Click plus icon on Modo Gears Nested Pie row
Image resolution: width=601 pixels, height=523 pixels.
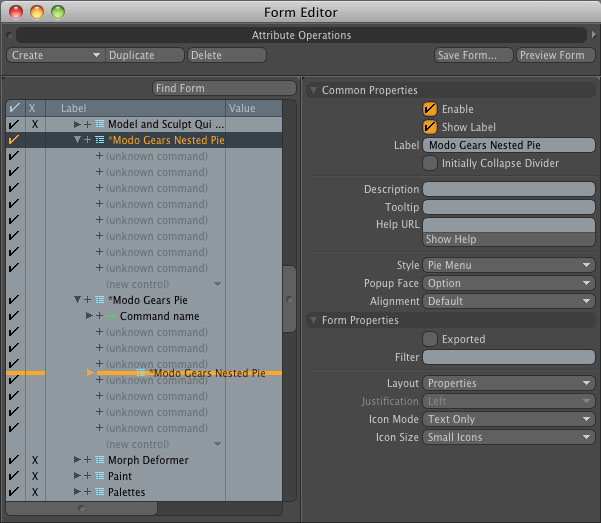tap(87, 140)
